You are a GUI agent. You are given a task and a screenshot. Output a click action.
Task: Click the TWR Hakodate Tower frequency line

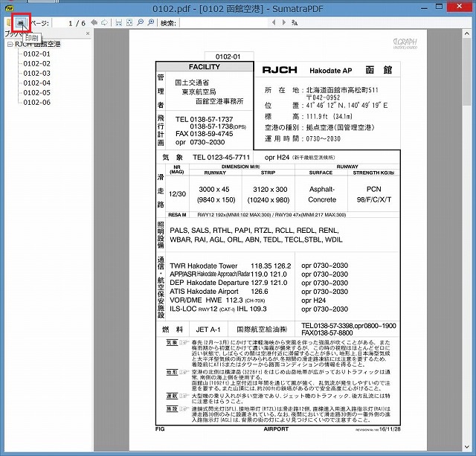tap(230, 266)
